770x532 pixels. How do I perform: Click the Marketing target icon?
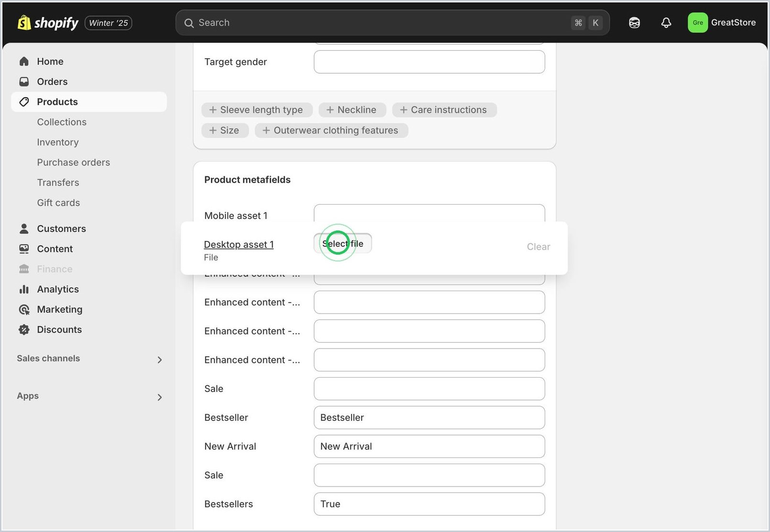[24, 309]
